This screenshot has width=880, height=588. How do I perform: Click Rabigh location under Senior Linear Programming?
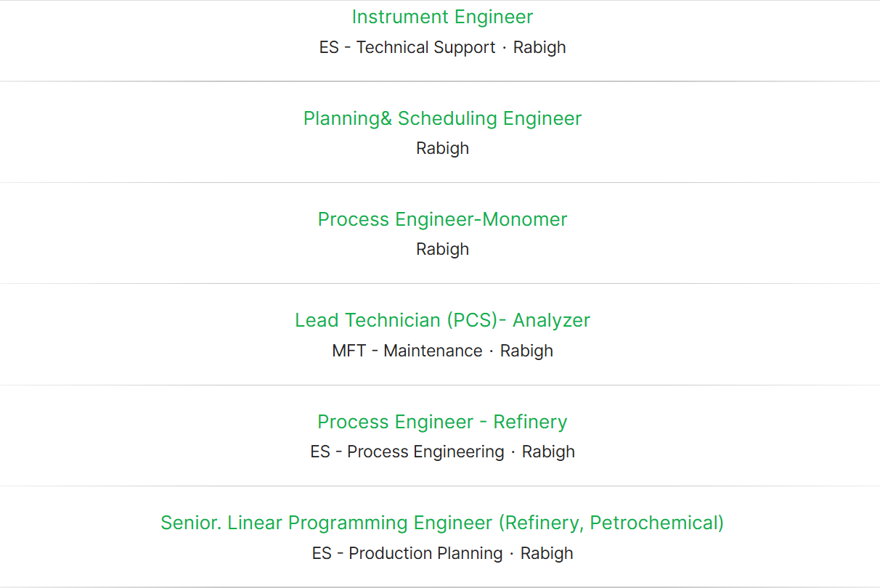click(547, 553)
